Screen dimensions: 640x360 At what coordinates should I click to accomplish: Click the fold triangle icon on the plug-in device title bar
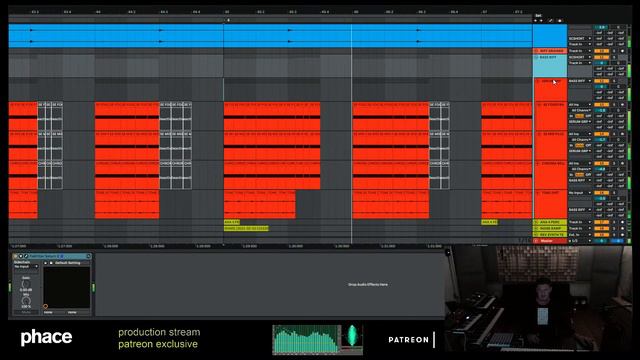(21, 256)
